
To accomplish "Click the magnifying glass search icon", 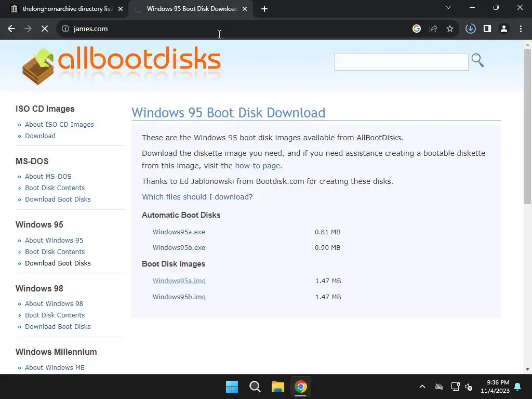I will point(477,60).
